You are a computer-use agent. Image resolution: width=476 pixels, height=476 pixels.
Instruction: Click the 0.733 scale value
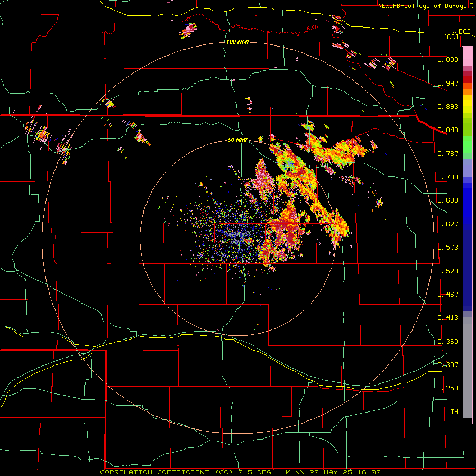(448, 177)
